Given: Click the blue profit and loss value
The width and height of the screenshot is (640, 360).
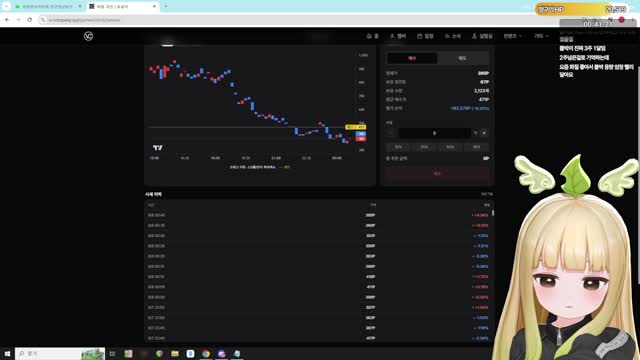Looking at the screenshot, I should coord(469,108).
